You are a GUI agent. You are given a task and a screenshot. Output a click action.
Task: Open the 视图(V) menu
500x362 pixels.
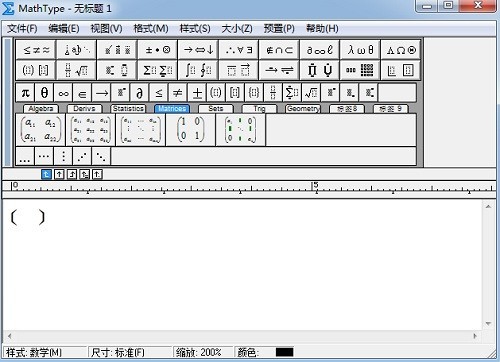(106, 29)
